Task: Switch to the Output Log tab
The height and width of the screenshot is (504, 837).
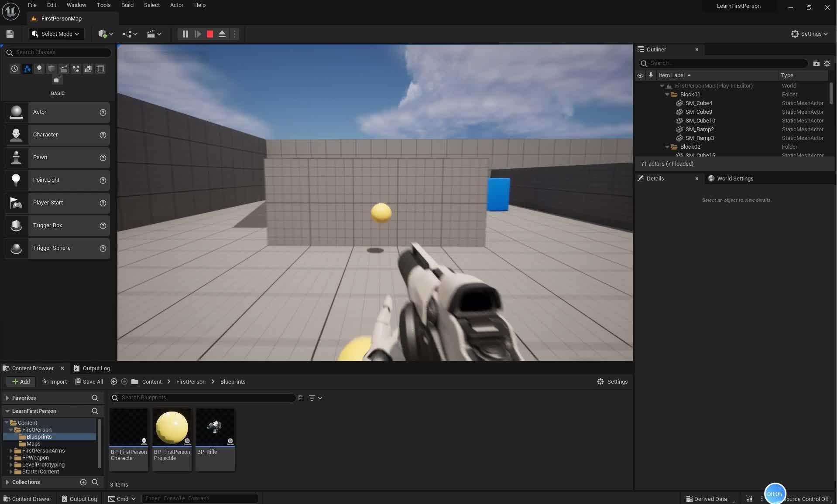Action: point(92,368)
